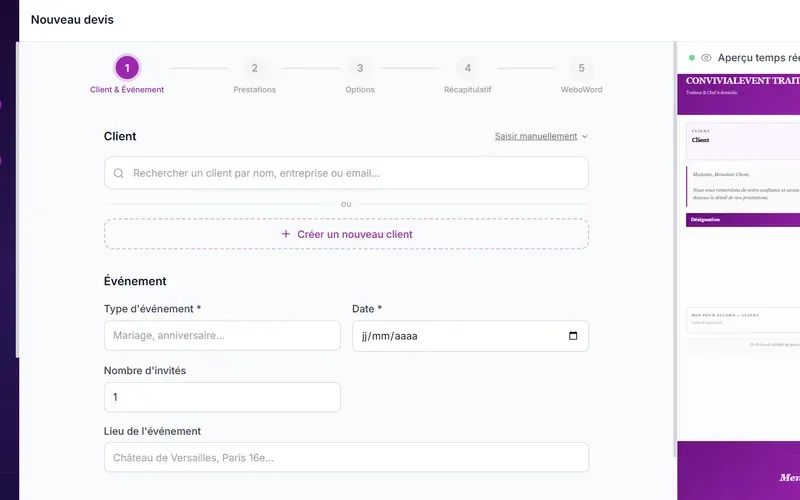Go to step 4 Récapitulatif

(467, 75)
